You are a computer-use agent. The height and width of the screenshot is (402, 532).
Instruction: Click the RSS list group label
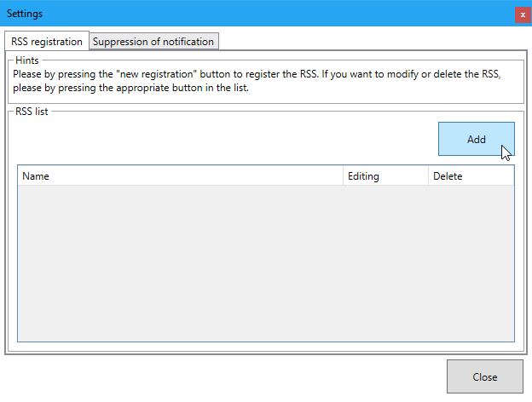(x=32, y=112)
